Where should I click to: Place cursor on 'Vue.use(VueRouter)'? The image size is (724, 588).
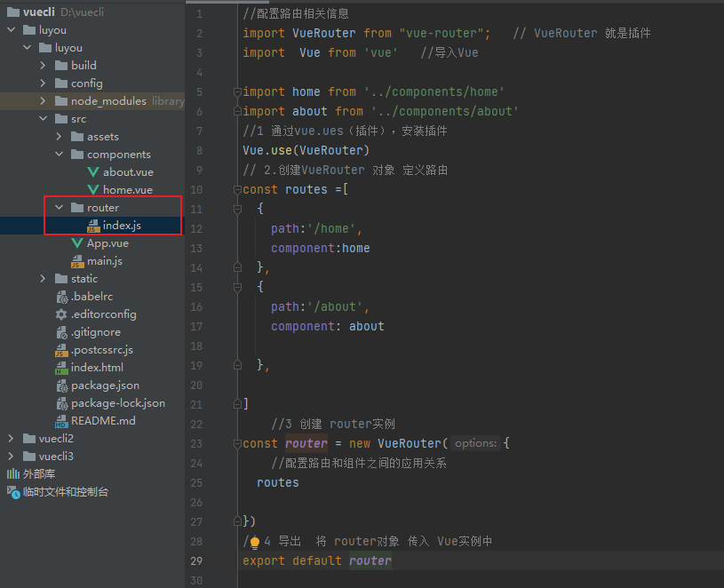pyautogui.click(x=306, y=150)
